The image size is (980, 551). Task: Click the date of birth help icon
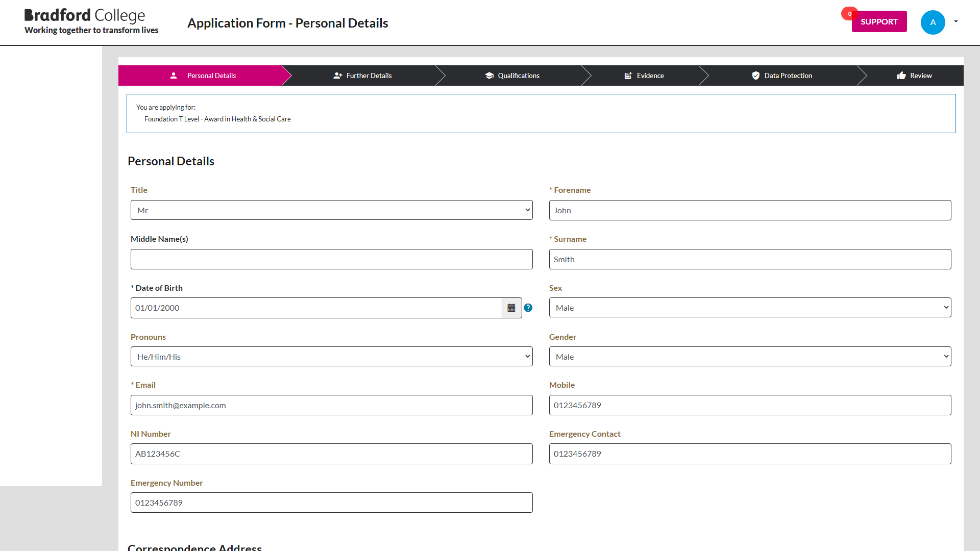point(528,308)
